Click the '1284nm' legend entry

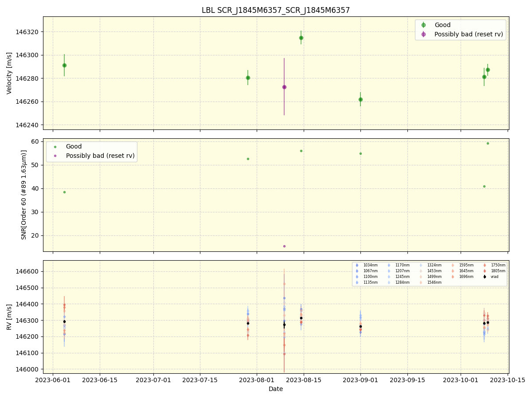point(403,282)
